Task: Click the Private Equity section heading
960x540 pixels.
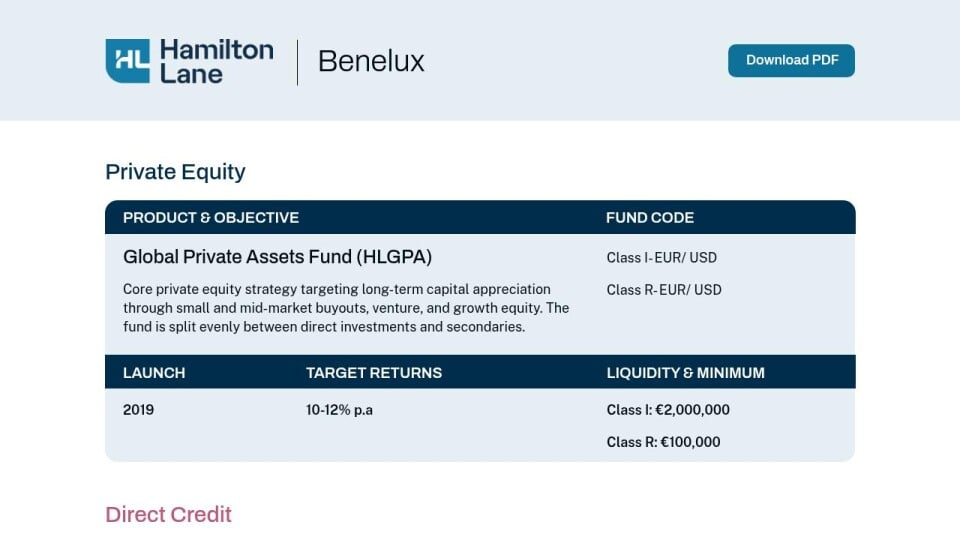Action: pyautogui.click(x=175, y=171)
